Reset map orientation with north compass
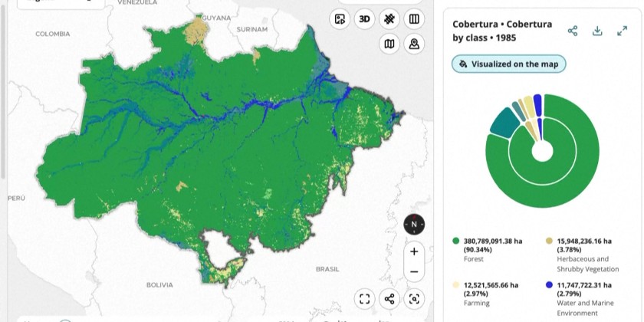Image resolution: width=644 pixels, height=322 pixels. coord(414,225)
